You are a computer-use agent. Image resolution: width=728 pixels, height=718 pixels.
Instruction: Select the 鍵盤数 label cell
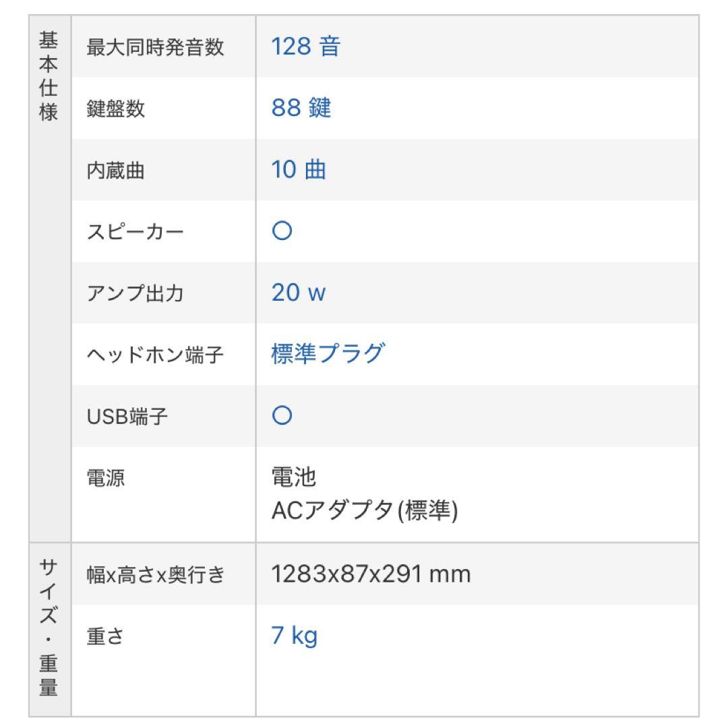tap(115, 109)
